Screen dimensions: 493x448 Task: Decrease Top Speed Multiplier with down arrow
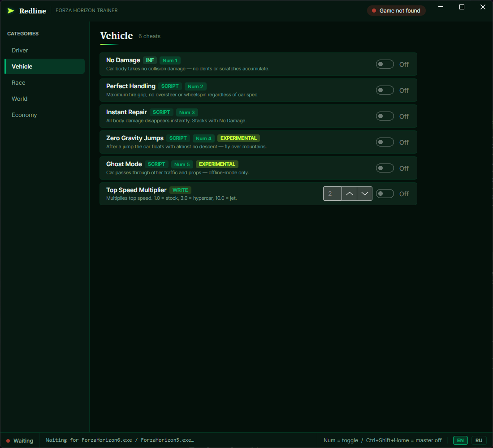pos(365,194)
